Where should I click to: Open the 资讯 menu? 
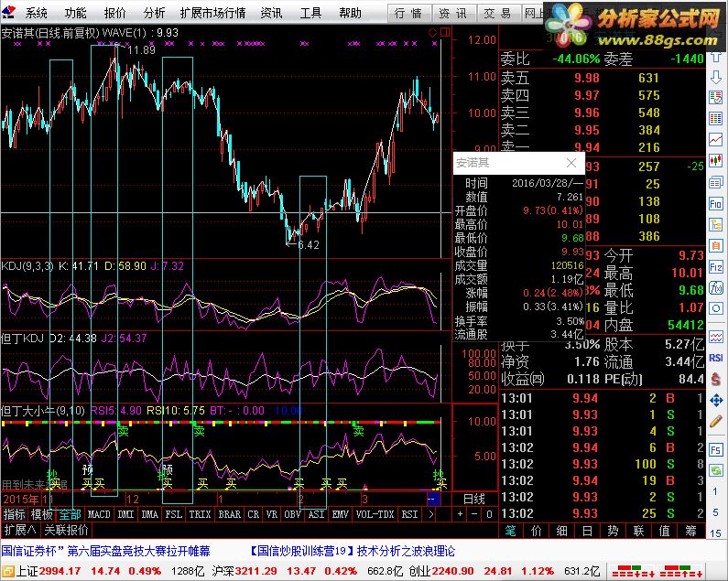[271, 13]
